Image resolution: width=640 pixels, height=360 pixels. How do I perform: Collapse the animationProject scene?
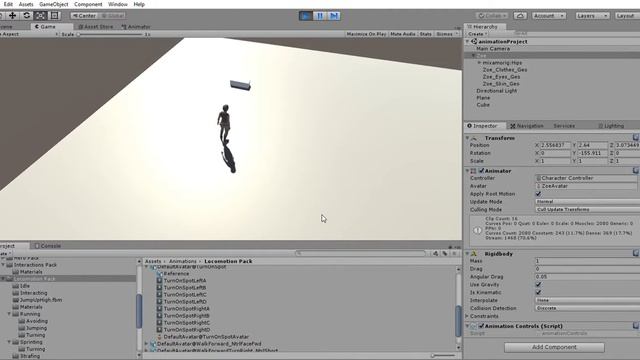coord(468,42)
